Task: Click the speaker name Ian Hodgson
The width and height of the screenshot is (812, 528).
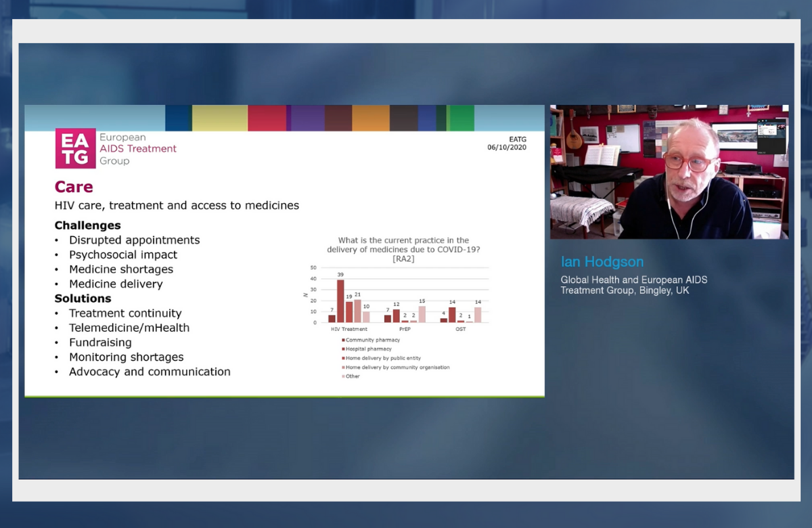Action: click(602, 262)
